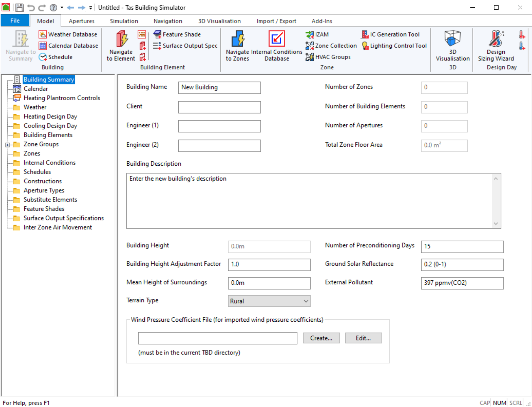
Task: Click Number of Preconditioning Days field
Action: [462, 247]
